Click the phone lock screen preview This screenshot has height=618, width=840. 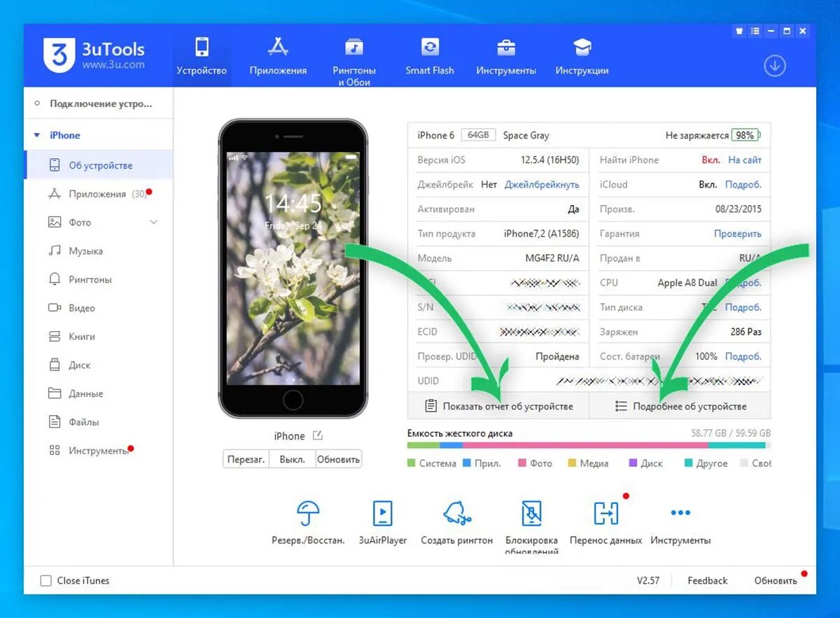[x=293, y=269]
